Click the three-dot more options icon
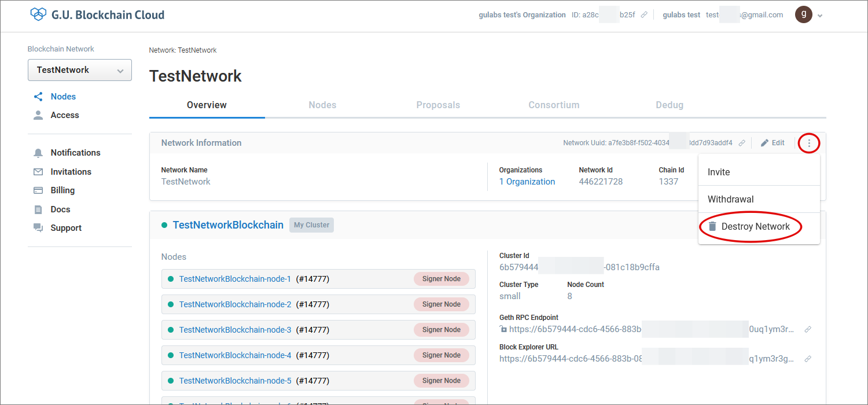The image size is (868, 405). point(808,143)
